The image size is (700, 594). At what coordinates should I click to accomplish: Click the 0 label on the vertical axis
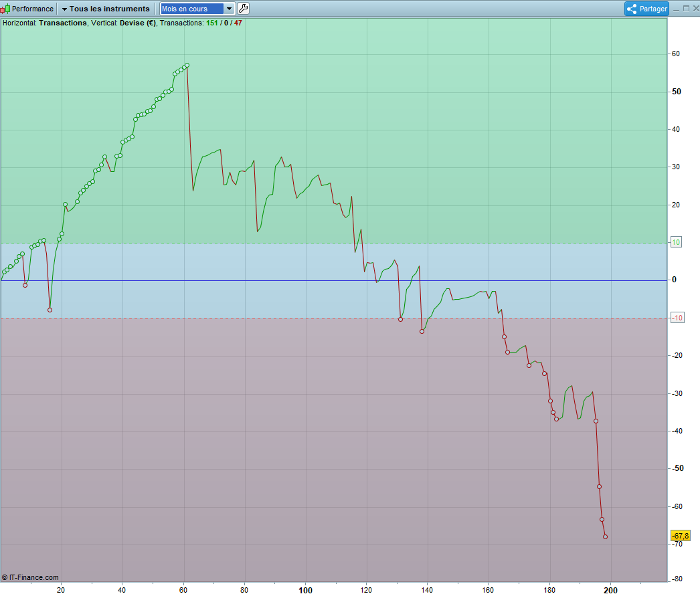[674, 280]
